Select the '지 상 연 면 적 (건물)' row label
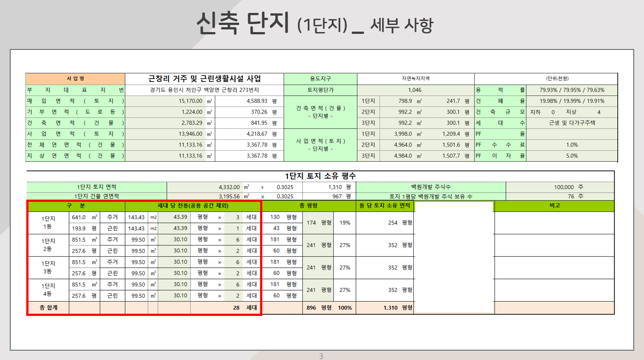644x360 pixels. click(75, 156)
